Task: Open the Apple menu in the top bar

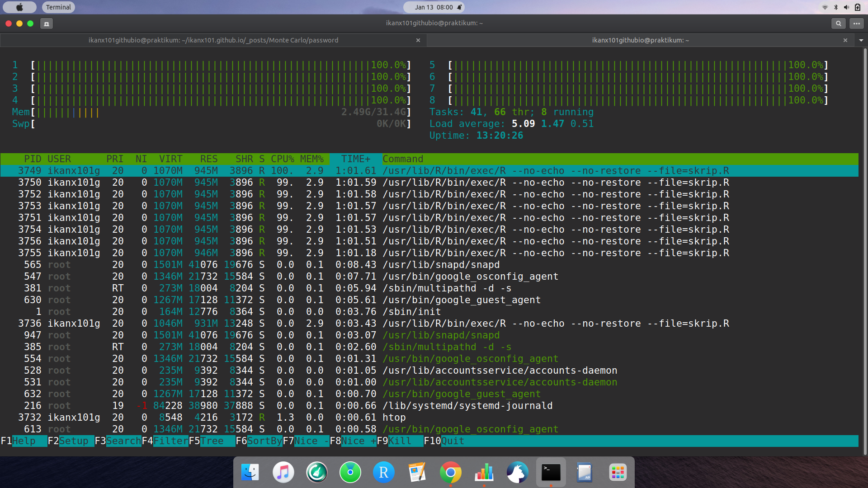Action: pyautogui.click(x=19, y=7)
